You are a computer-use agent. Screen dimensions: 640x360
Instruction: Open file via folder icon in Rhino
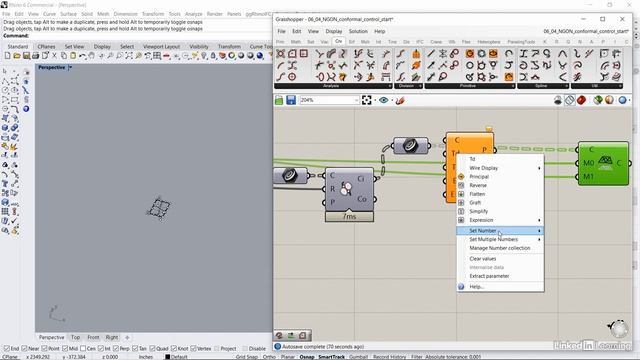coord(17,56)
